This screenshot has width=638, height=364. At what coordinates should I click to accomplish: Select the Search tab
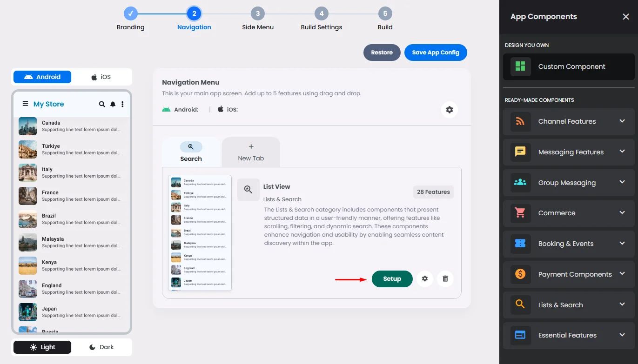point(191,152)
